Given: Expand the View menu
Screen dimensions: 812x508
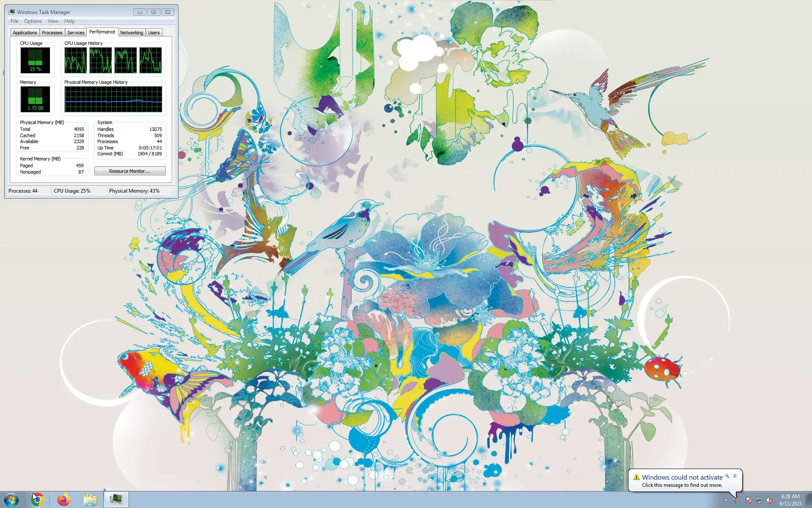Looking at the screenshot, I should click(53, 21).
